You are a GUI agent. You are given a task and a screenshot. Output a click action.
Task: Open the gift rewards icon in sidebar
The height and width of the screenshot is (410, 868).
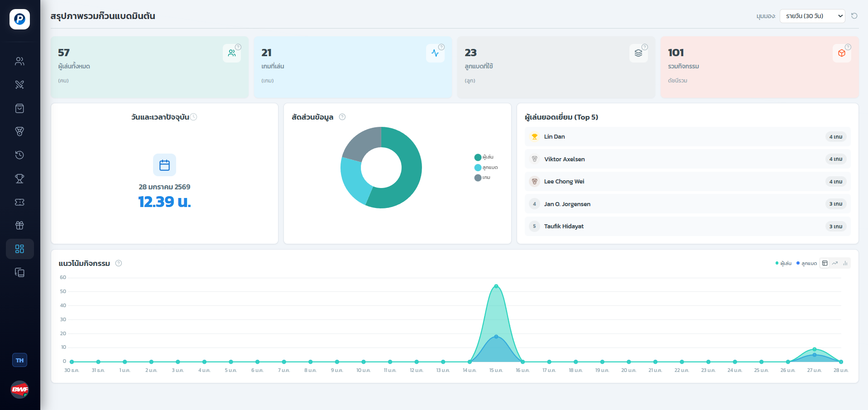coord(19,225)
